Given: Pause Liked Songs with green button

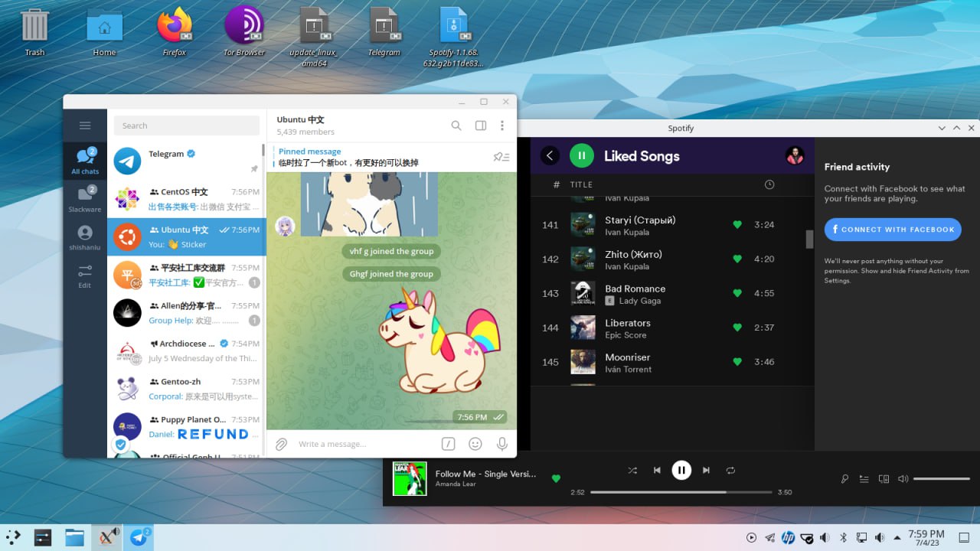Looking at the screenshot, I should 582,156.
